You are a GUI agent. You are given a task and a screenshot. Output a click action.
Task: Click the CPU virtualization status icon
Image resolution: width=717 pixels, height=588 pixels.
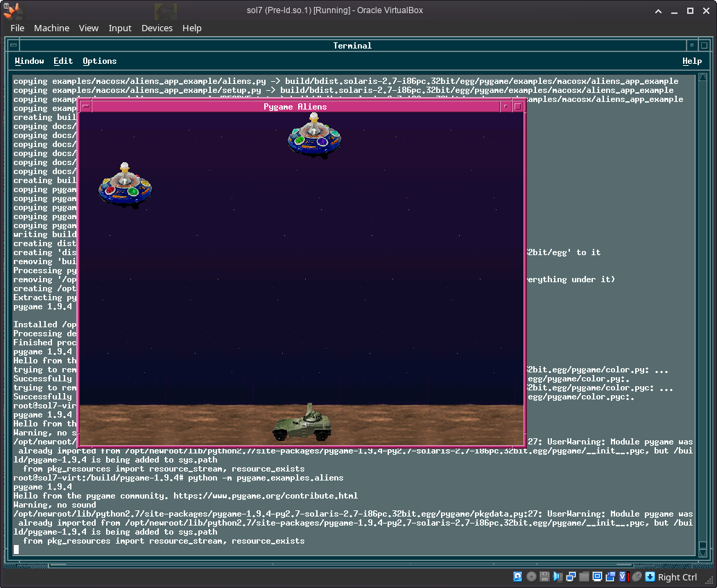pos(623,577)
